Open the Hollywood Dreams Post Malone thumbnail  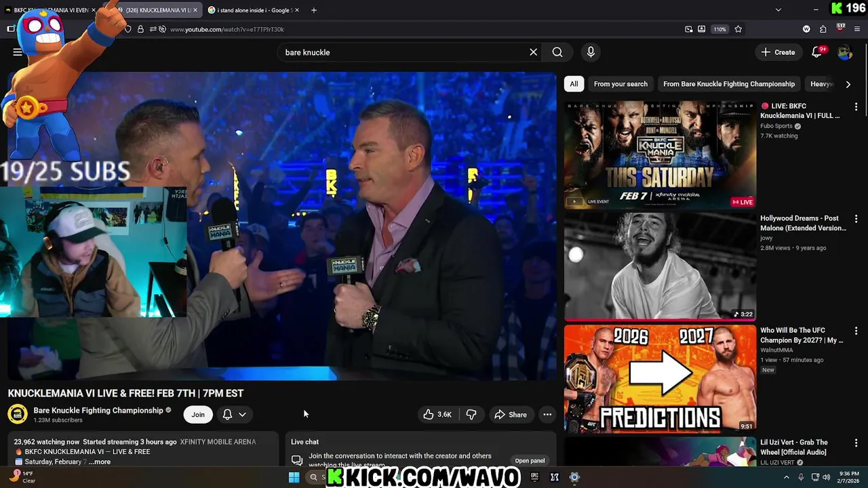point(660,267)
